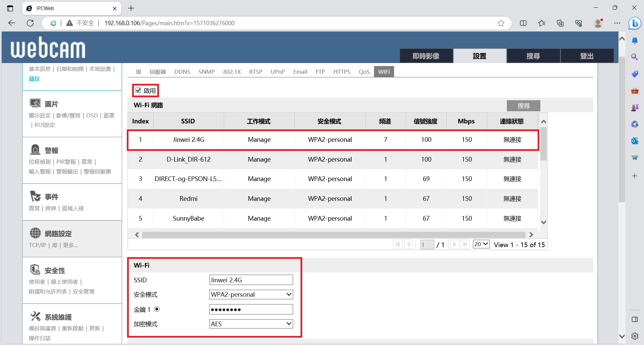
Task: Open sidebar Drop paper plane icon
Action: (635, 158)
